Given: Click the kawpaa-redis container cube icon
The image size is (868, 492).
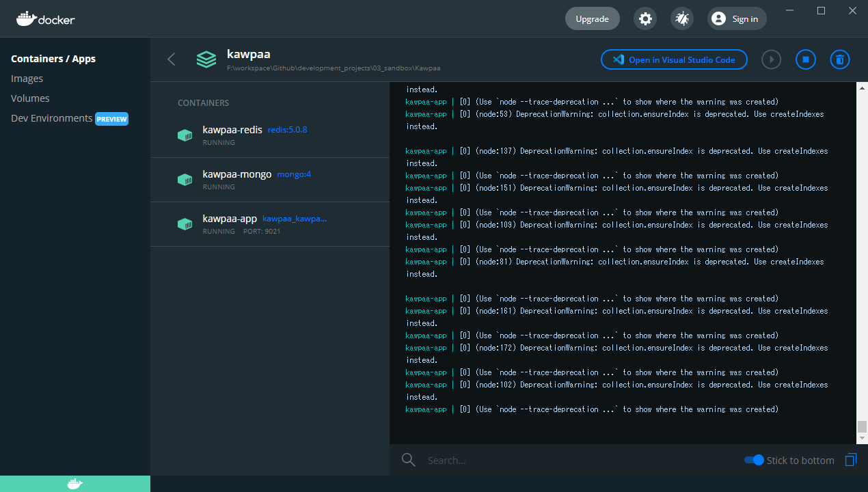Looking at the screenshot, I should pos(185,135).
